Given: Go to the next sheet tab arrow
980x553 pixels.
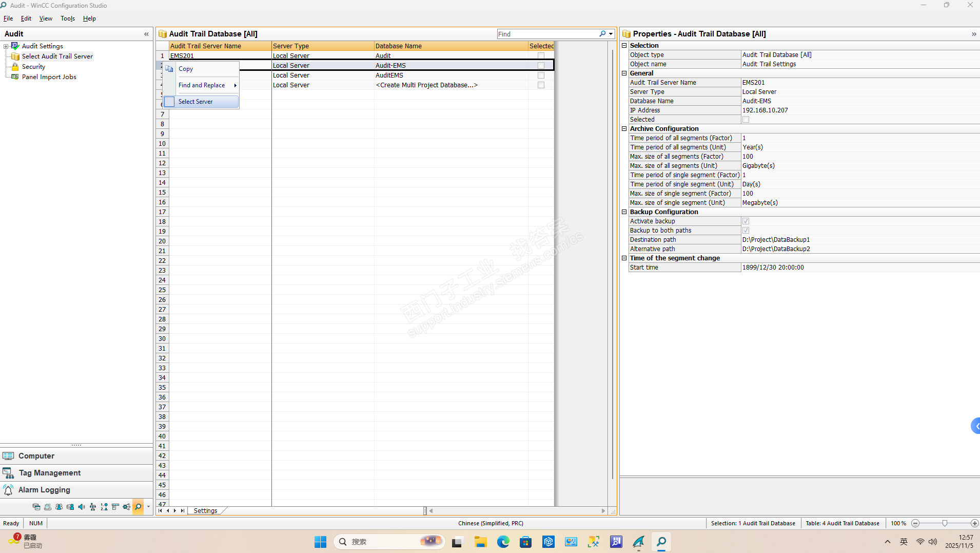Looking at the screenshot, I should pos(175,511).
